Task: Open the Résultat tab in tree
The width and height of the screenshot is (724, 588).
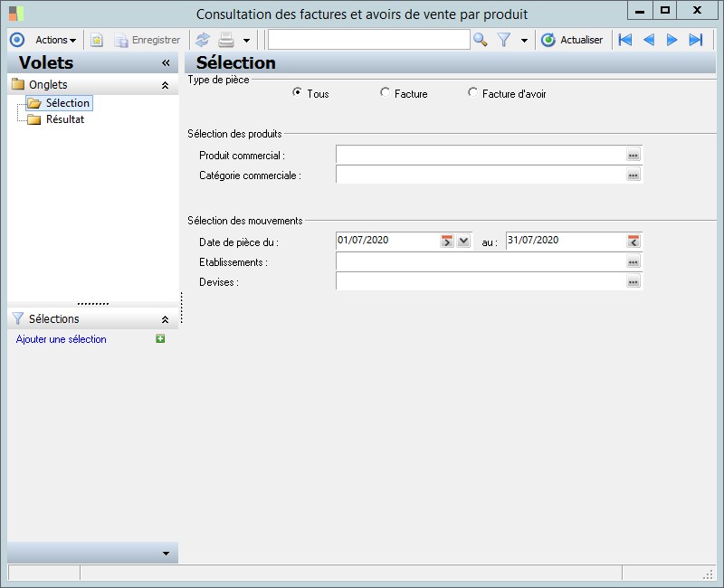Action: click(55, 119)
